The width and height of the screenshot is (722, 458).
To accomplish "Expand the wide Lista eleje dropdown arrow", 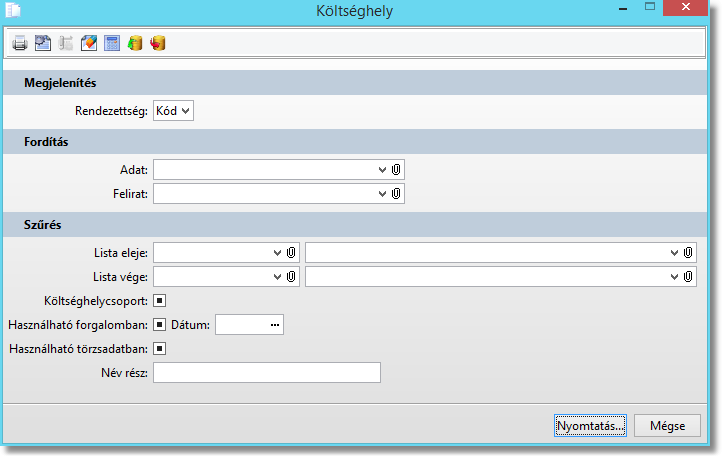I will click(x=674, y=253).
